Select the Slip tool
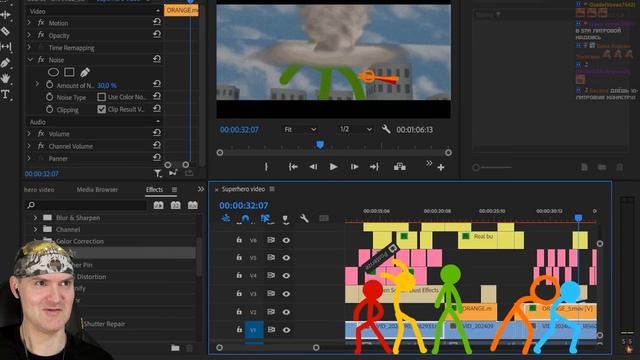The height and width of the screenshot is (360, 640). click(6, 47)
